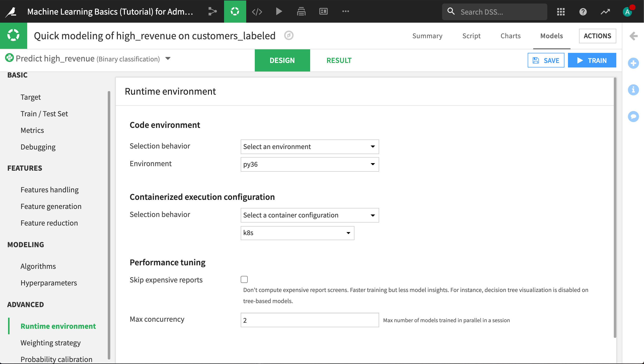
Task: Click the code editor icon in toolbar
Action: click(257, 12)
